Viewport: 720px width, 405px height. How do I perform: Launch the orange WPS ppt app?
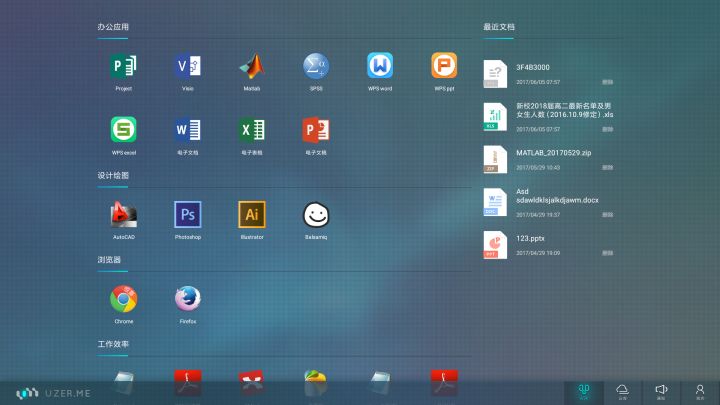pyautogui.click(x=444, y=66)
